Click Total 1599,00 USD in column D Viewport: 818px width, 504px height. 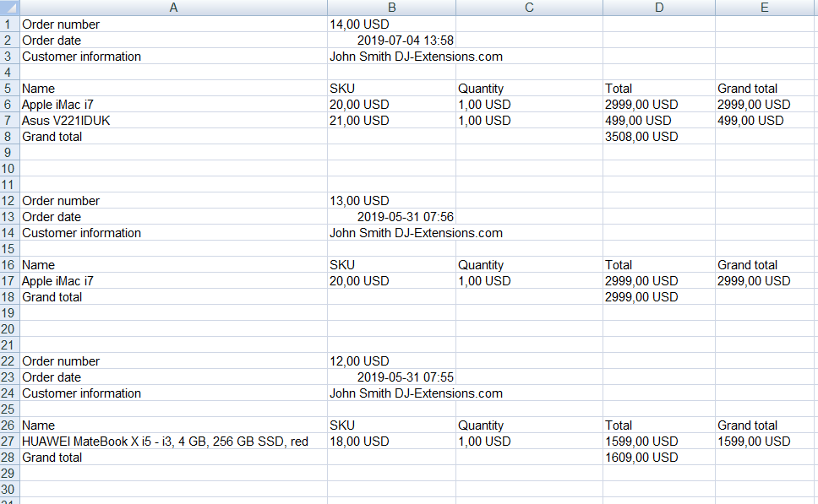coord(659,442)
